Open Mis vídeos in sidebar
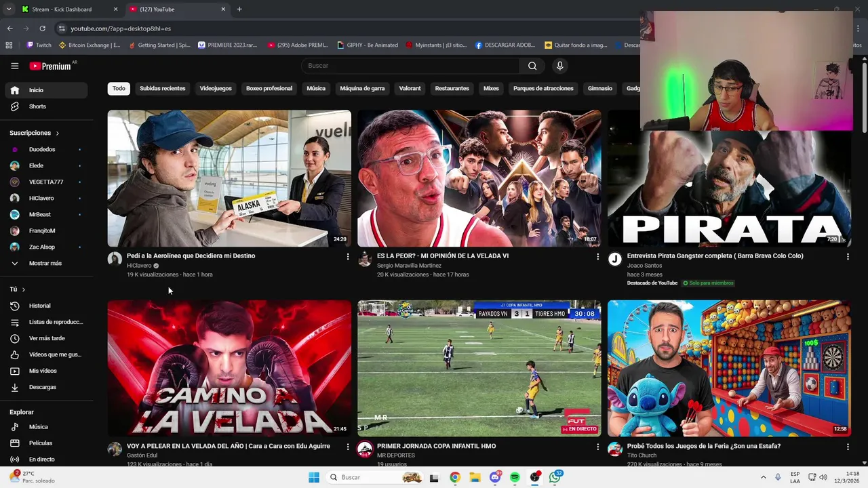Image resolution: width=868 pixels, height=488 pixels. pos(46,371)
